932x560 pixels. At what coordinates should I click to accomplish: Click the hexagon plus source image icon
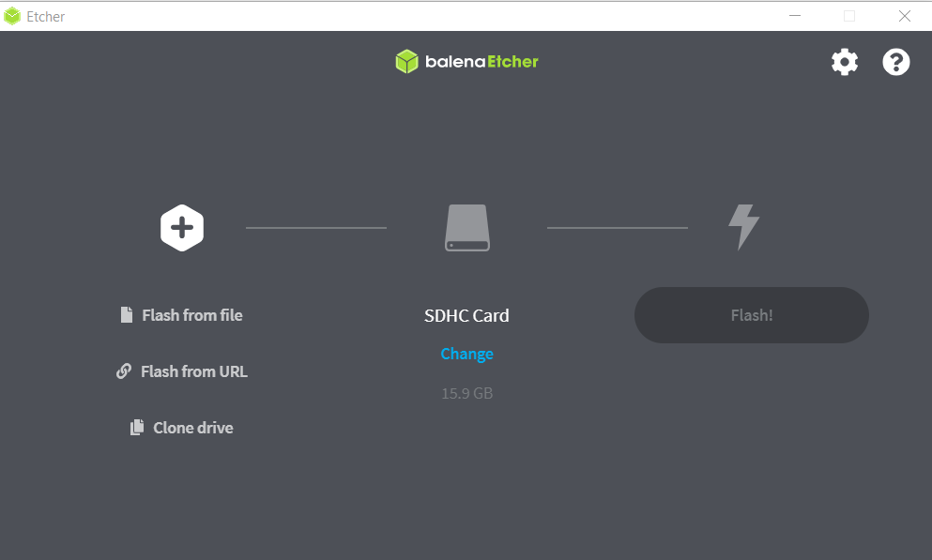pos(182,227)
